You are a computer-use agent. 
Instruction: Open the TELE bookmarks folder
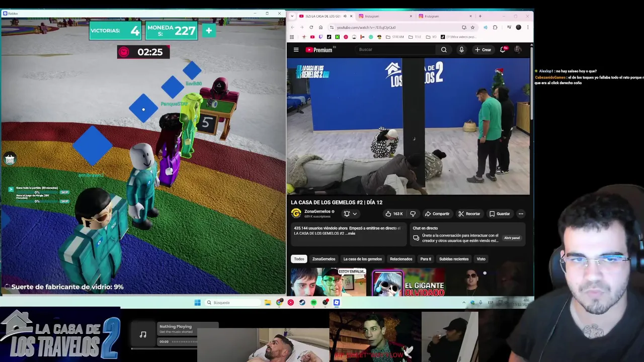pyautogui.click(x=414, y=37)
